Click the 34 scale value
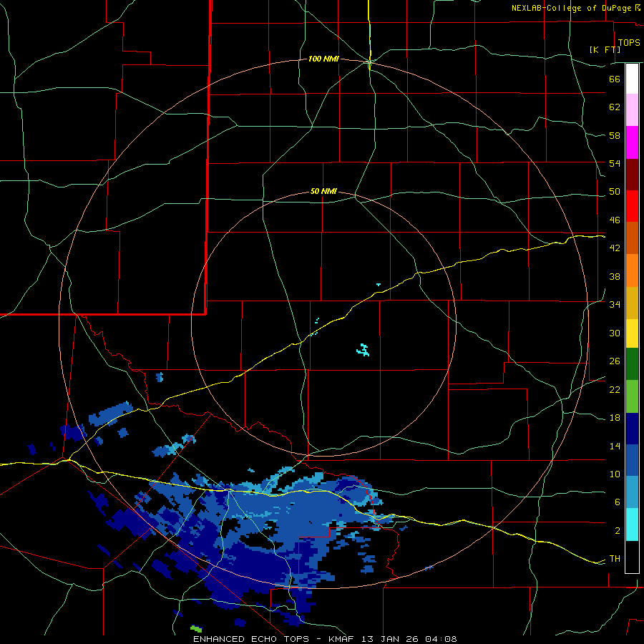The width and height of the screenshot is (644, 644). pos(615,305)
